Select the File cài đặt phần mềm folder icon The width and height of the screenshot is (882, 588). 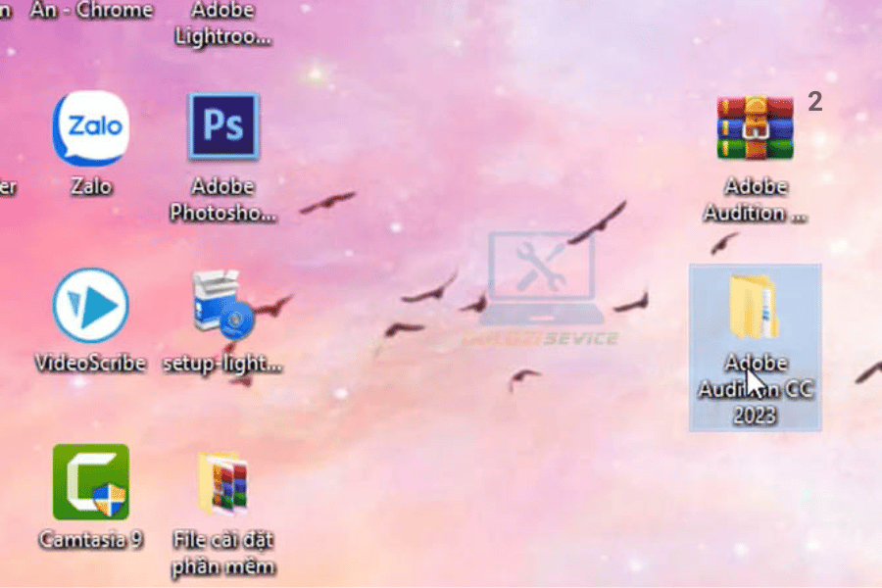pos(223,483)
